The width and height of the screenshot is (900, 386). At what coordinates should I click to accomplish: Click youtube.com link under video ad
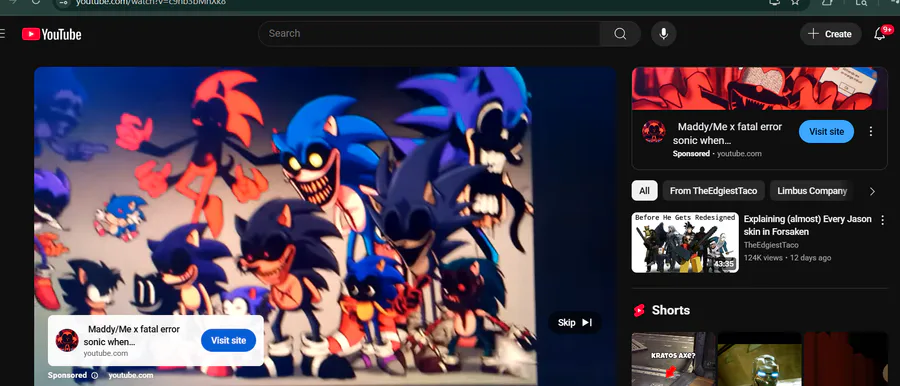[130, 375]
